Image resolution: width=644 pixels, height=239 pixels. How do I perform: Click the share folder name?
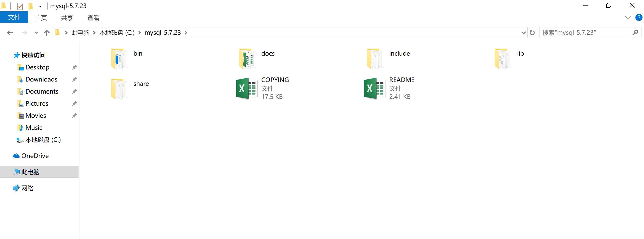tap(141, 84)
